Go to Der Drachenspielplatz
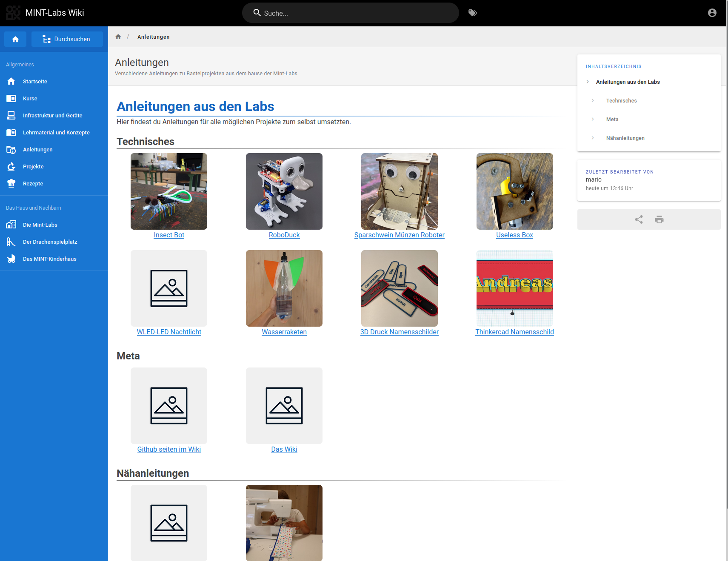Screen dimensions: 728x561 [50, 242]
